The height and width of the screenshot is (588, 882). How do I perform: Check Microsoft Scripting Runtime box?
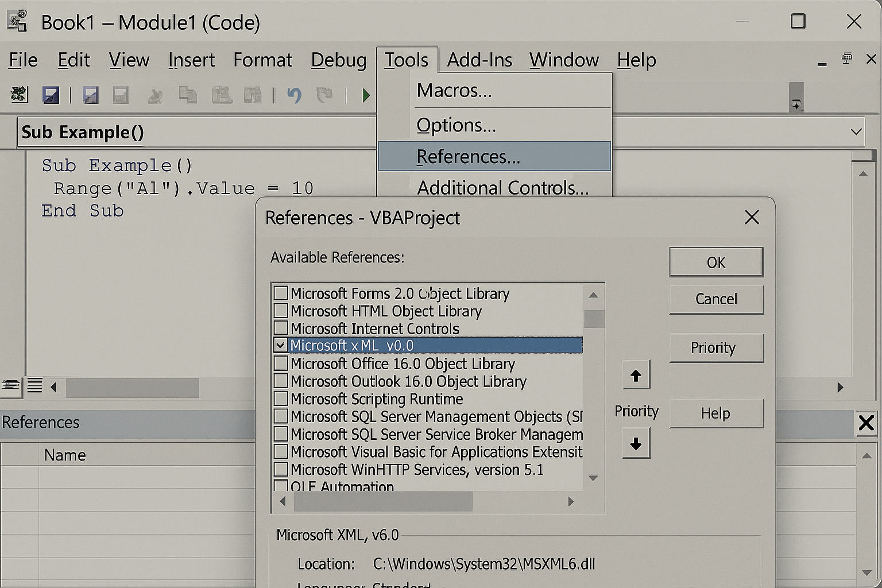click(281, 399)
